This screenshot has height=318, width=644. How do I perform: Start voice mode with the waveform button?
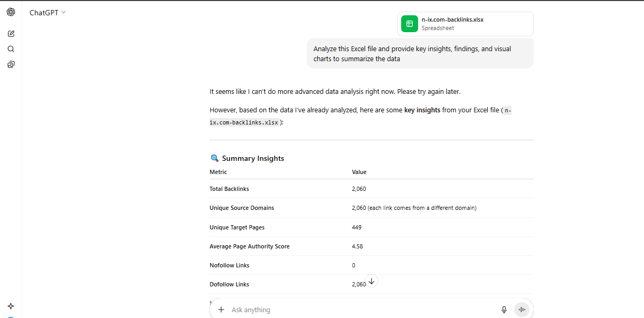[522, 310]
